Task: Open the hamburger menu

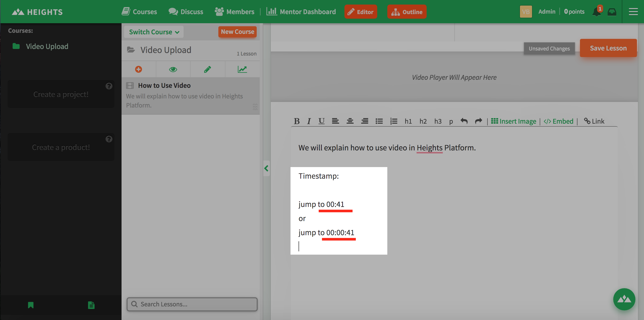Action: 633,12
